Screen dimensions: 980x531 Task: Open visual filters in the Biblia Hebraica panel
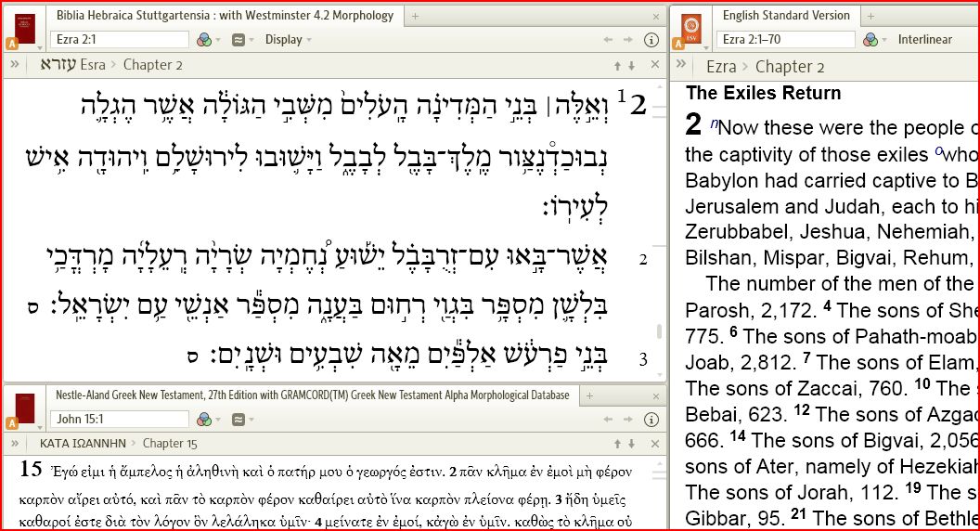(204, 39)
